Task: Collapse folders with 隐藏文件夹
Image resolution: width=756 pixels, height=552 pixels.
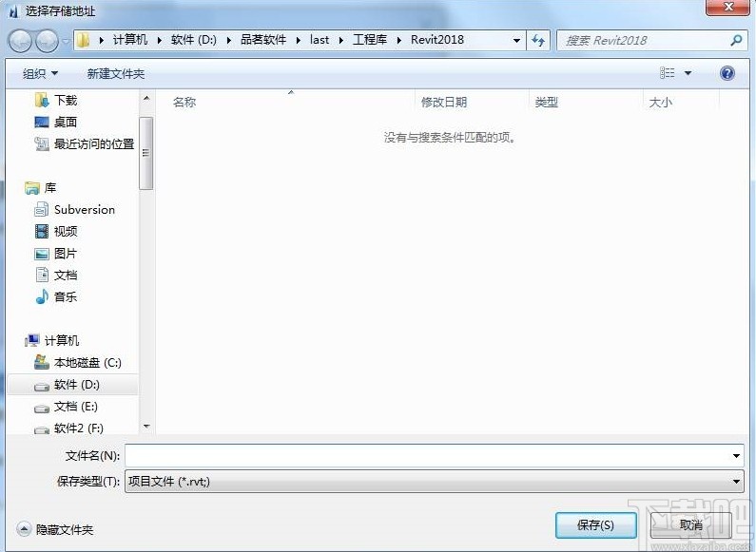Action: coord(55,529)
